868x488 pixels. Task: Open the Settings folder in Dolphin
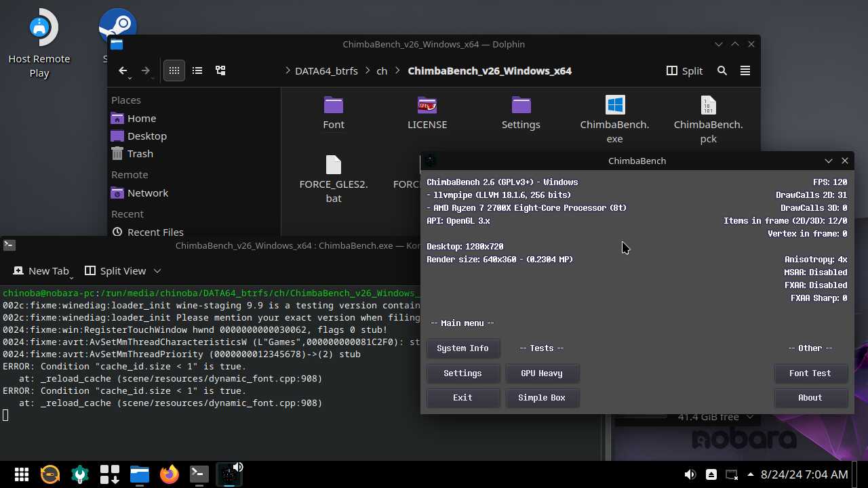521,113
